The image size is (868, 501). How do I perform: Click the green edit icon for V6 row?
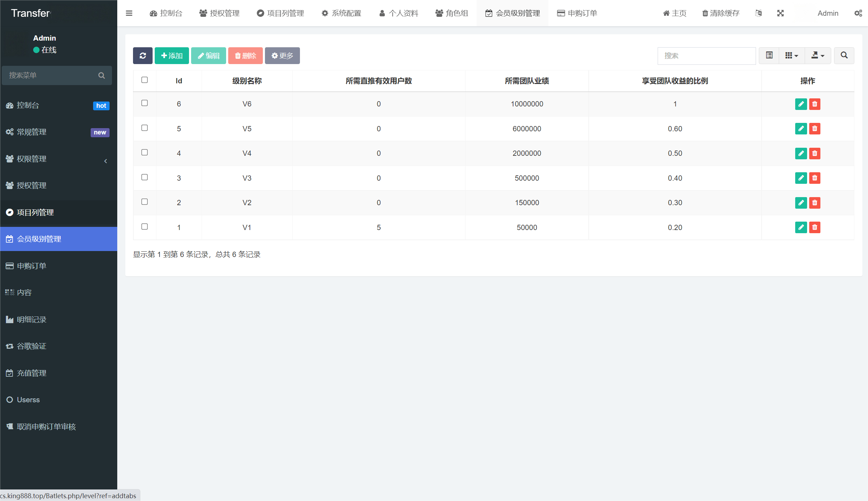(801, 104)
